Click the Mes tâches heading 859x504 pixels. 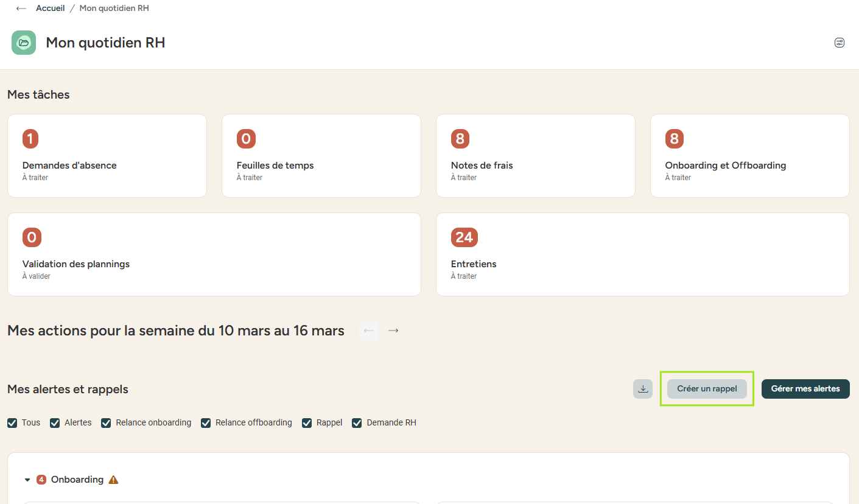(x=38, y=94)
